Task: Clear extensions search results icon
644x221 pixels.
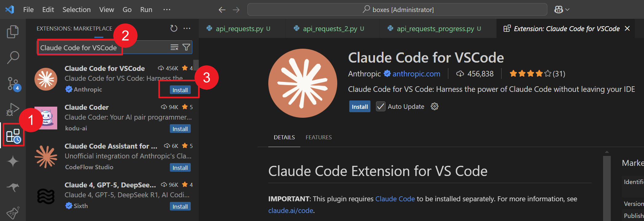Action: 174,47
